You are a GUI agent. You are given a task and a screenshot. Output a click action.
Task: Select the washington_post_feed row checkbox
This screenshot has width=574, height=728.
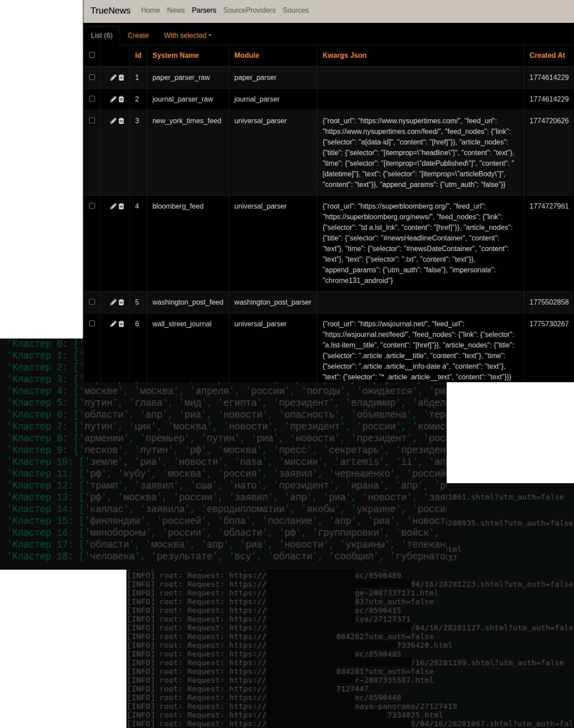(x=92, y=302)
